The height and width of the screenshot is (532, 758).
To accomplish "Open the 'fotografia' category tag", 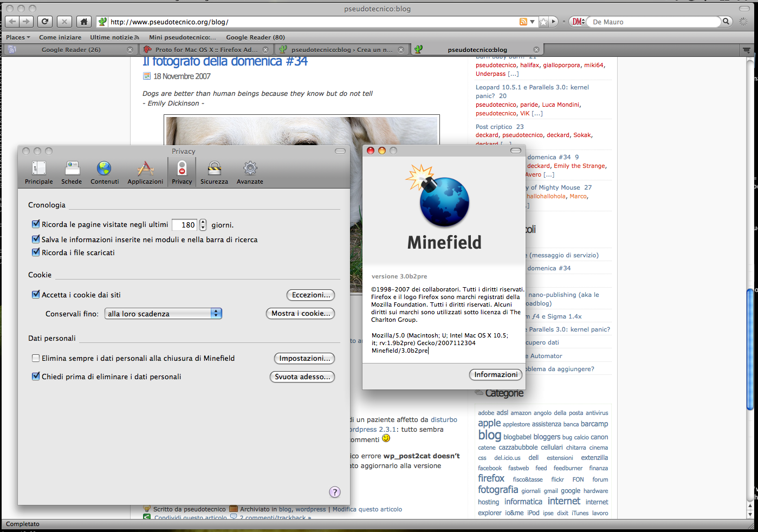I will 498,490.
